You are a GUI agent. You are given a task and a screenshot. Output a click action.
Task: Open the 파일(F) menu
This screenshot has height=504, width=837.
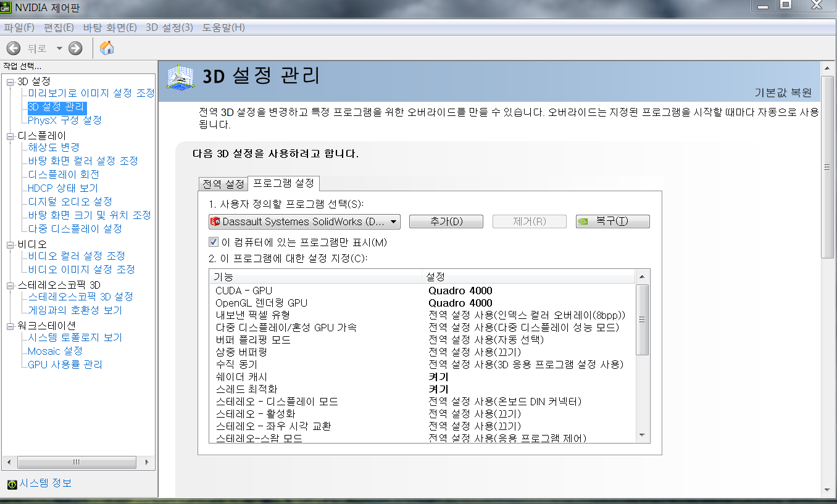19,28
